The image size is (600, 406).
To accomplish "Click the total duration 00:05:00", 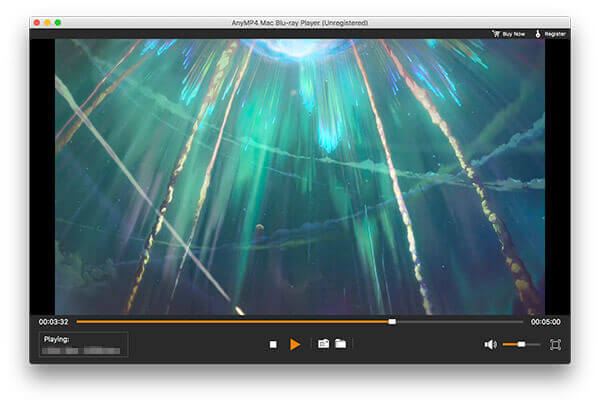I will tap(545, 322).
